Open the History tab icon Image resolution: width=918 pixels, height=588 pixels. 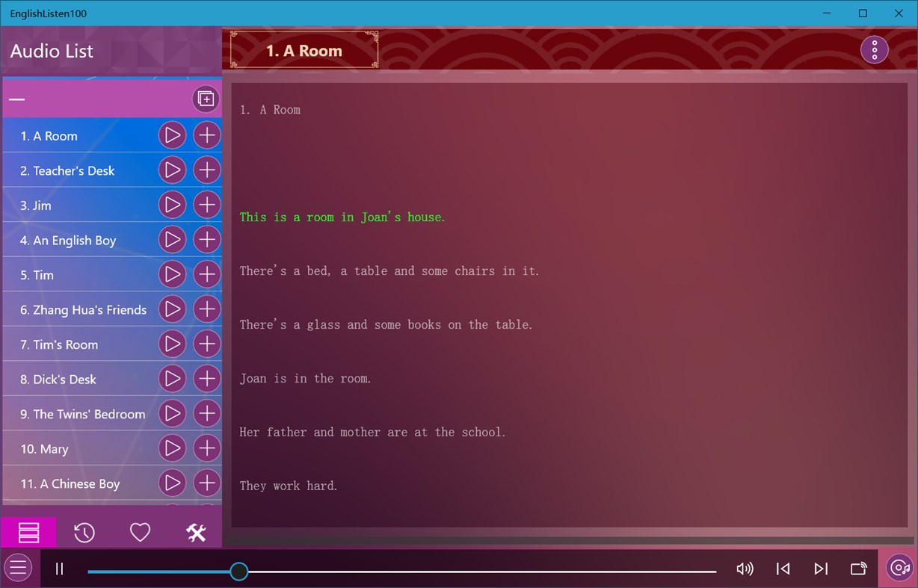coord(84,532)
